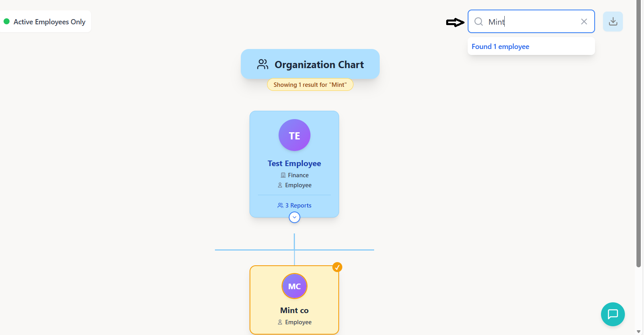Open the chat support bubble
Image resolution: width=644 pixels, height=335 pixels.
coord(613,314)
